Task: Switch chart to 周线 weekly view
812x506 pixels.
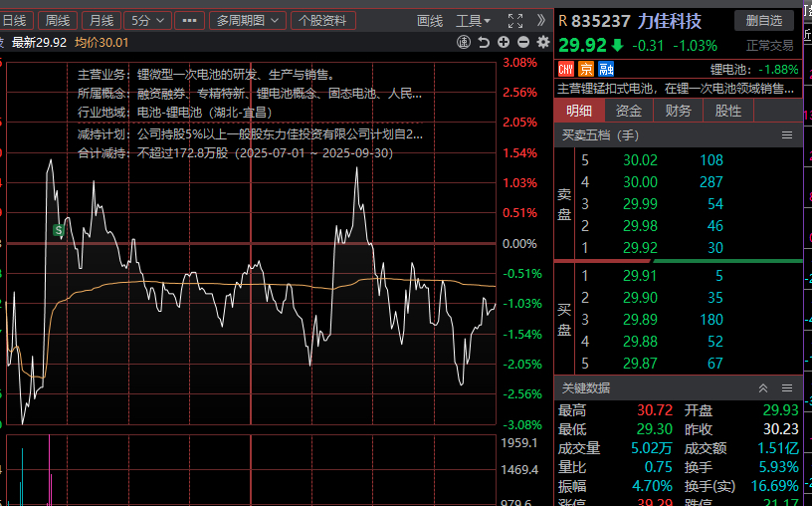Action: pyautogui.click(x=58, y=21)
